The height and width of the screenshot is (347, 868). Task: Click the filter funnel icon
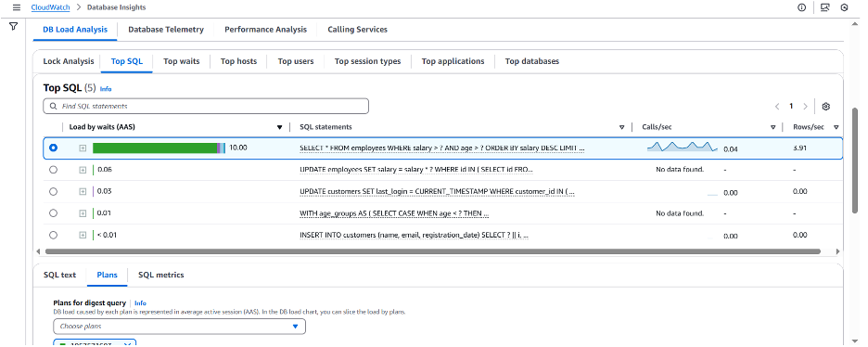(x=14, y=26)
